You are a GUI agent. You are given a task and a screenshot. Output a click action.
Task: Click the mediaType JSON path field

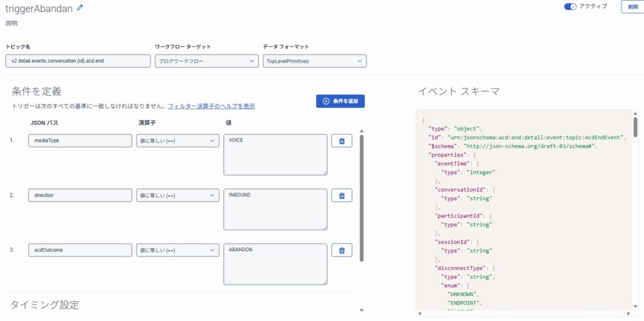pos(80,141)
